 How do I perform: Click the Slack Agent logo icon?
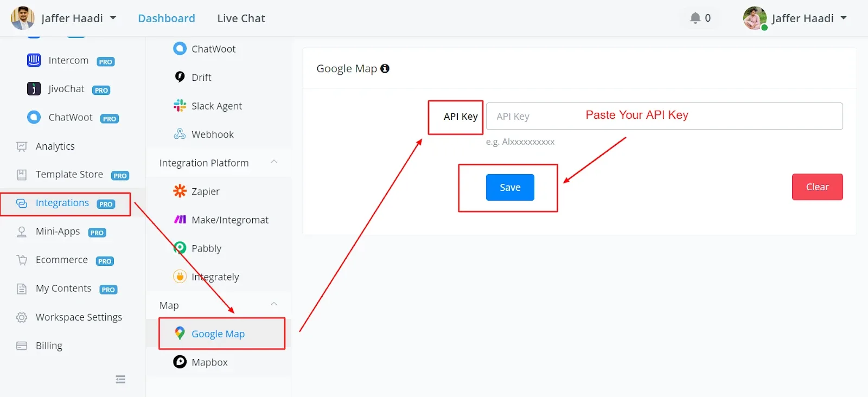click(x=180, y=106)
